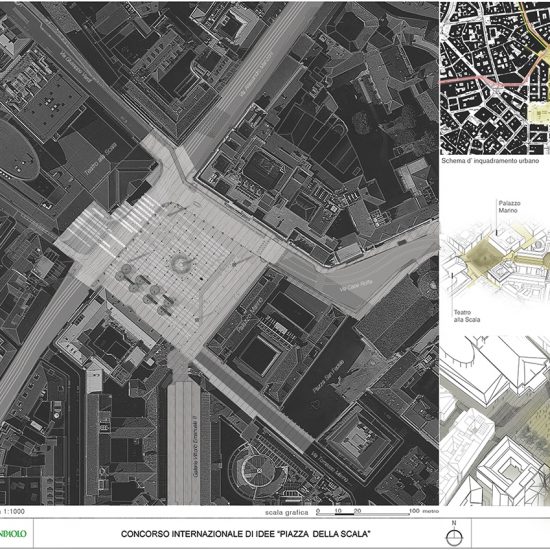Click the 'Schema d'inquadramento urbano' caption

tap(490, 161)
